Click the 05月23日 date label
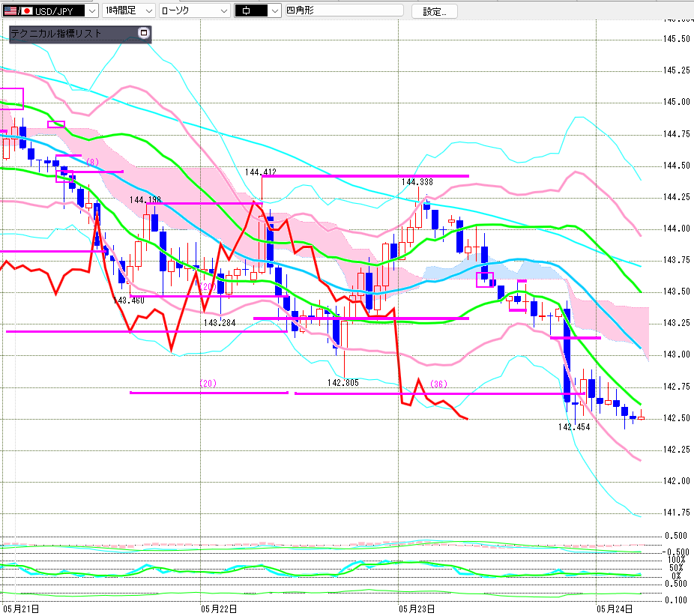Image resolution: width=694 pixels, height=616 pixels. pyautogui.click(x=417, y=609)
